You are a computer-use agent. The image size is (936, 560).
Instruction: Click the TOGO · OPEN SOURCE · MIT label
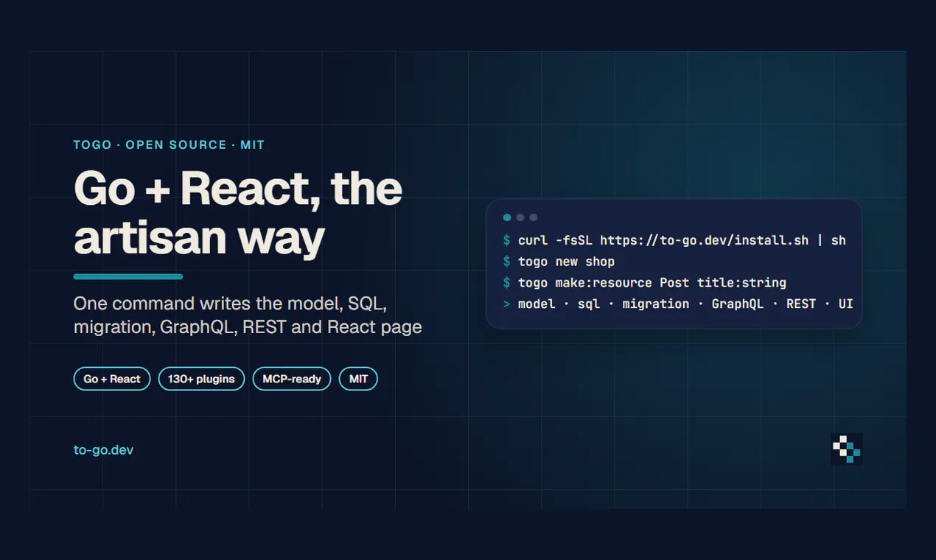(169, 144)
